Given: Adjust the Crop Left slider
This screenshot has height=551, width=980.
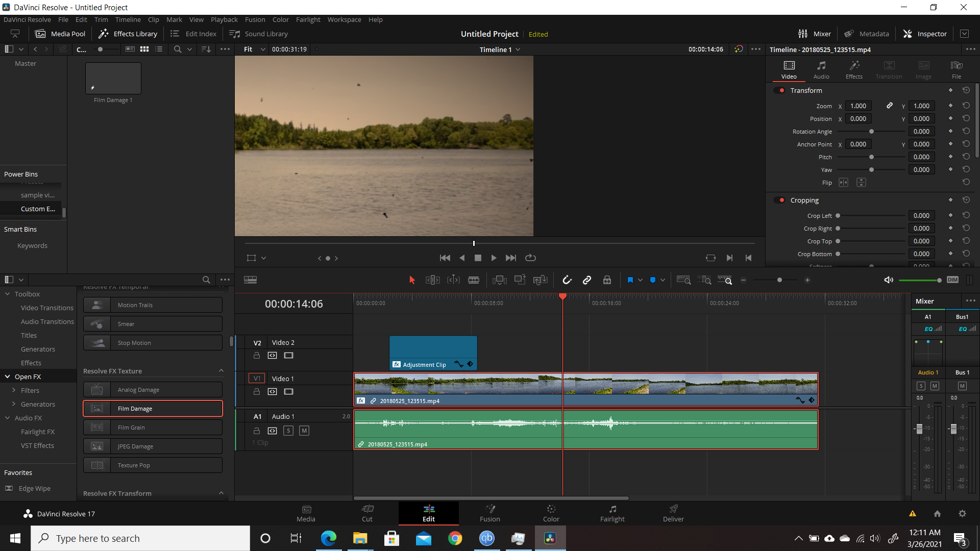Looking at the screenshot, I should [838, 216].
